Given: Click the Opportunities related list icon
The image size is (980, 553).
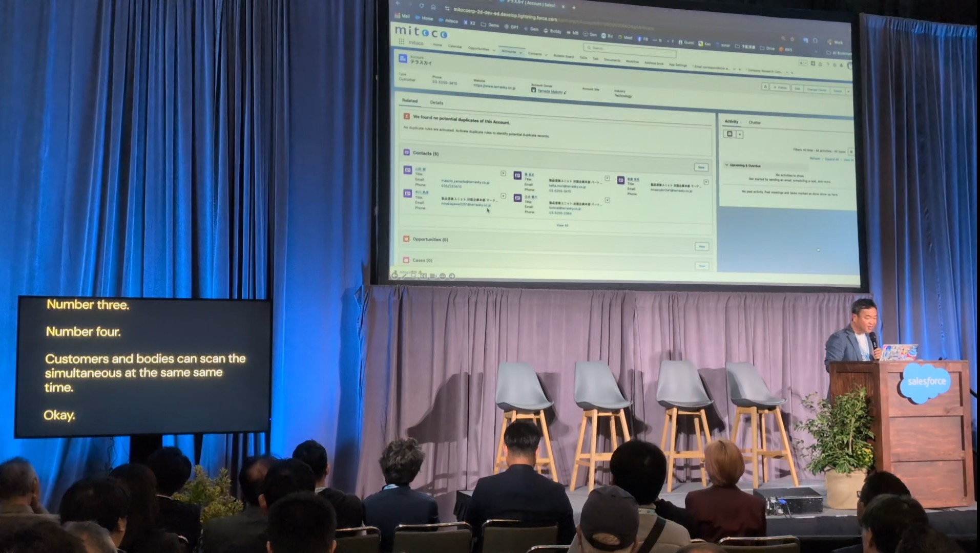Looking at the screenshot, I should (406, 239).
